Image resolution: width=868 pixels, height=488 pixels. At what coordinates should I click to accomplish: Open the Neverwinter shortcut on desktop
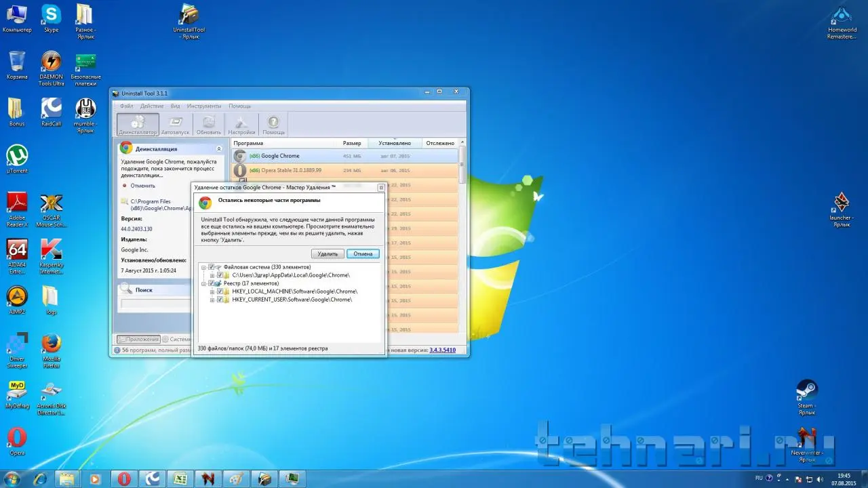click(x=806, y=445)
